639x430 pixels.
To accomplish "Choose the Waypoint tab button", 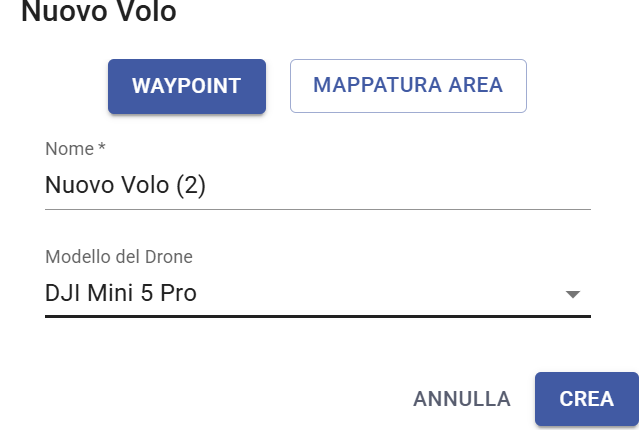I will pyautogui.click(x=186, y=86).
